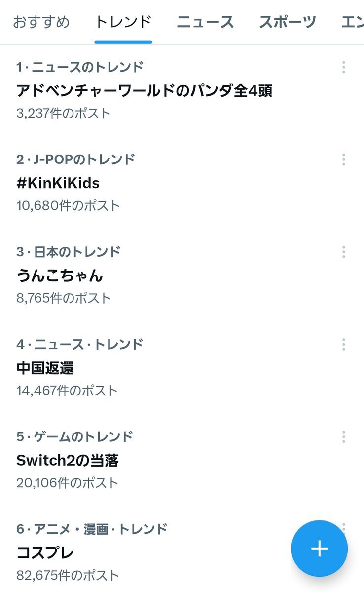This screenshot has width=364, height=592.
Task: Open more options for うんこちゃん trend
Action: 343,252
